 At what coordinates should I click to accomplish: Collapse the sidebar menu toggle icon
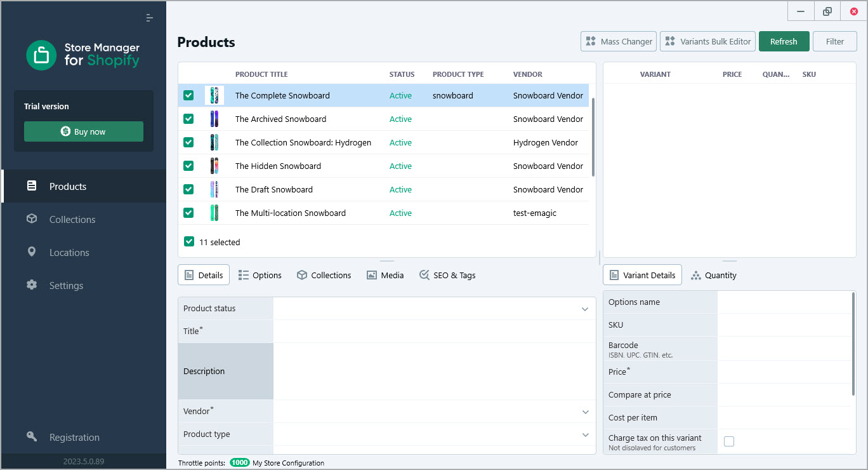coord(149,18)
